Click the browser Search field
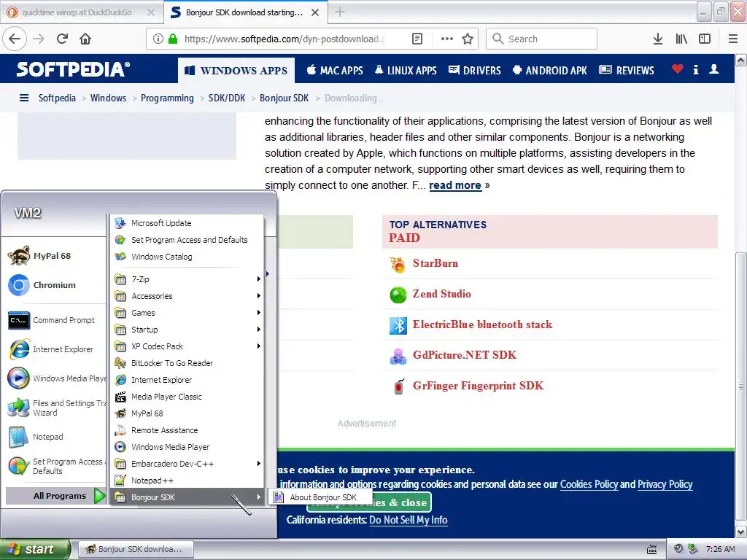The height and width of the screenshot is (560, 747). pos(542,39)
